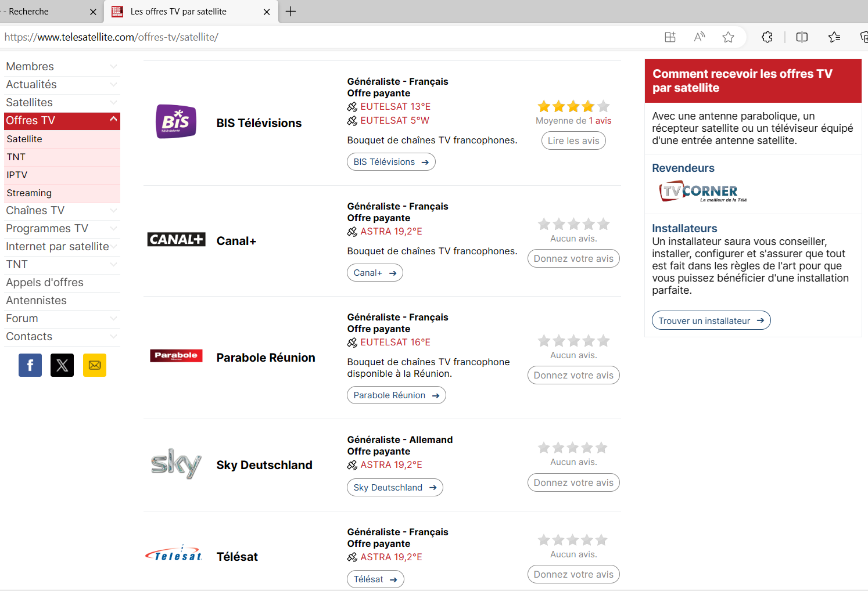Screen dimensions: 868x591
Task: Open the ASTRA 19,2°E link under Canal+
Action: [x=392, y=232]
